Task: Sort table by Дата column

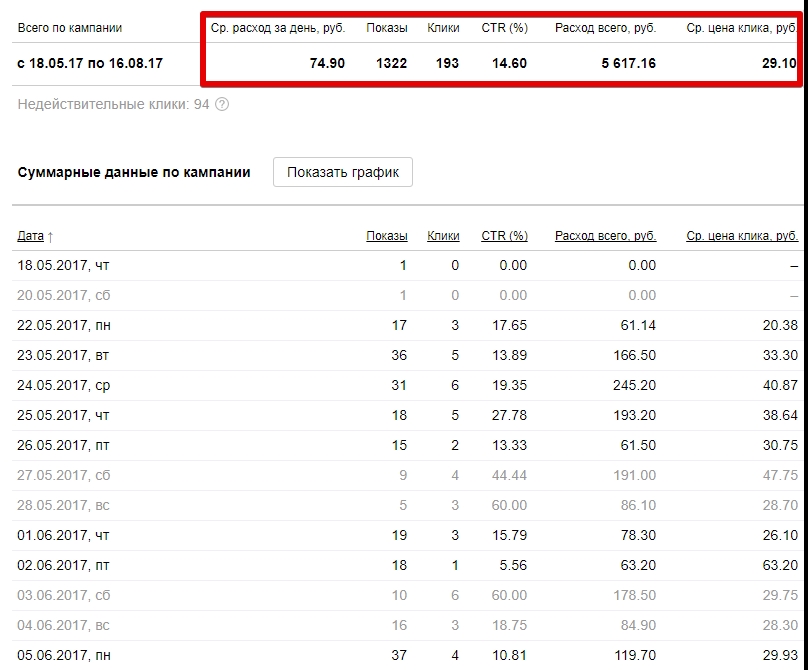Action: coord(30,236)
